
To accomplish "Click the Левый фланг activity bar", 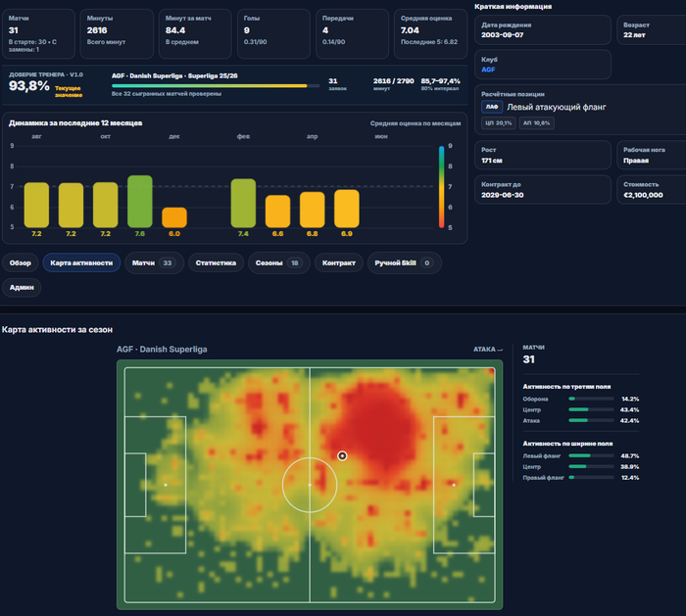I will 591,455.
